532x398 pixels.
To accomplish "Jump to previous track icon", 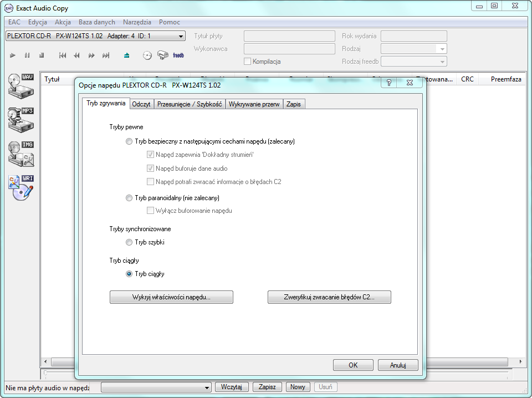I will 63,55.
